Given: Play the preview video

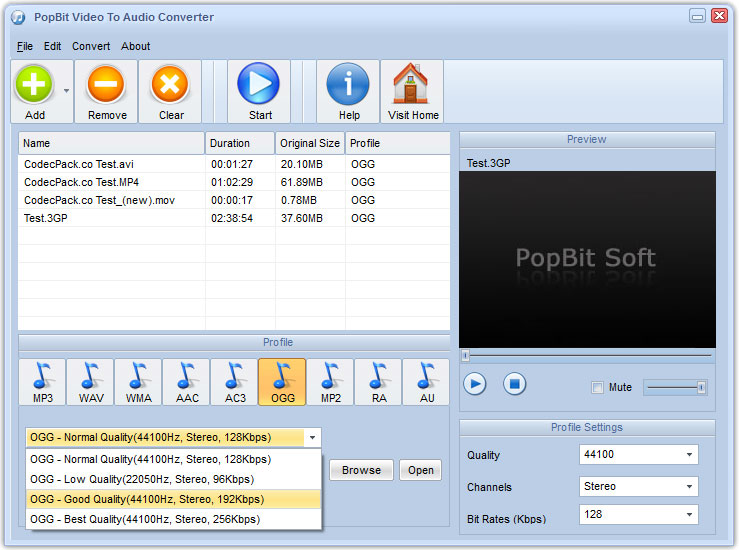Looking at the screenshot, I should 475,384.
